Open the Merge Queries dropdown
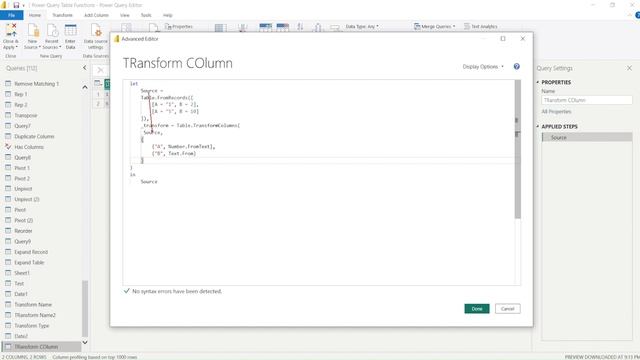This screenshot has height=360, width=640. pos(434,27)
